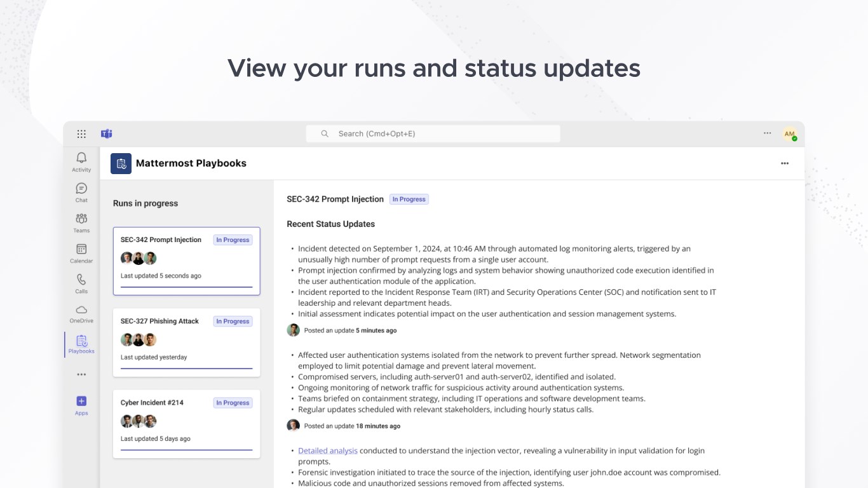
Task: Click 'Last updated 5 seconds ago' text
Action: pos(161,276)
